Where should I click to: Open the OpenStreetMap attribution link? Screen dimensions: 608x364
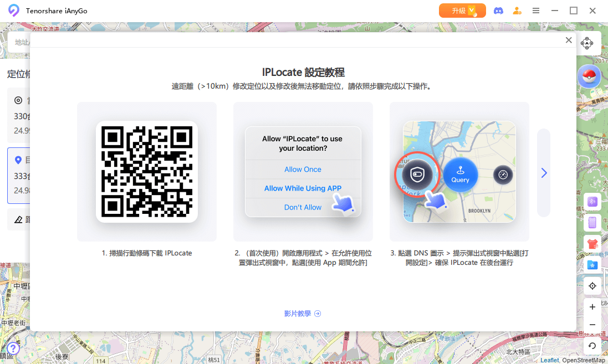point(584,360)
